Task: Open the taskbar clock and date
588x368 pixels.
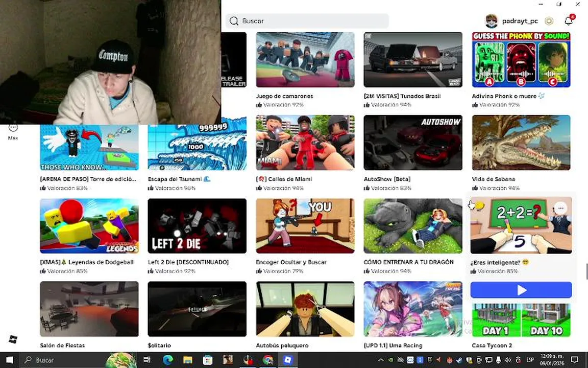Action: pyautogui.click(x=552, y=360)
